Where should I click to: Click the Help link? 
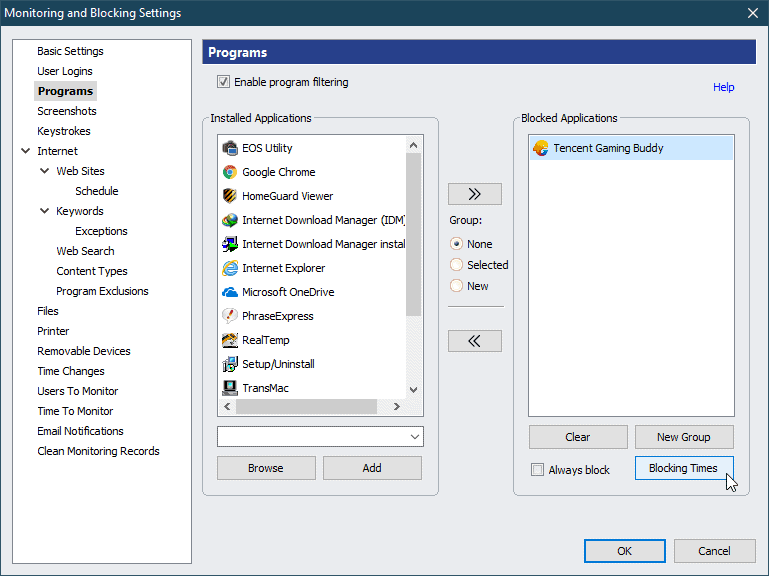click(x=723, y=87)
